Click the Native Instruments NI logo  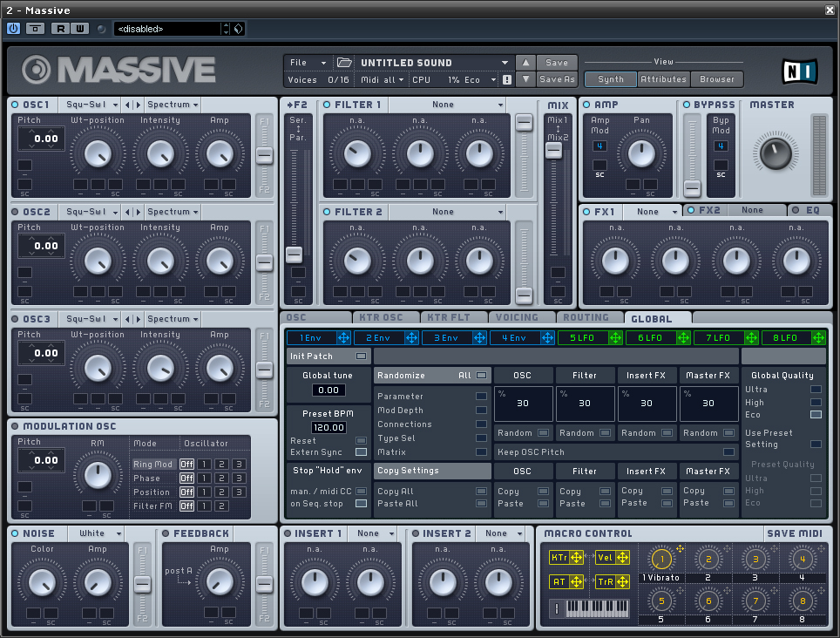(x=800, y=71)
